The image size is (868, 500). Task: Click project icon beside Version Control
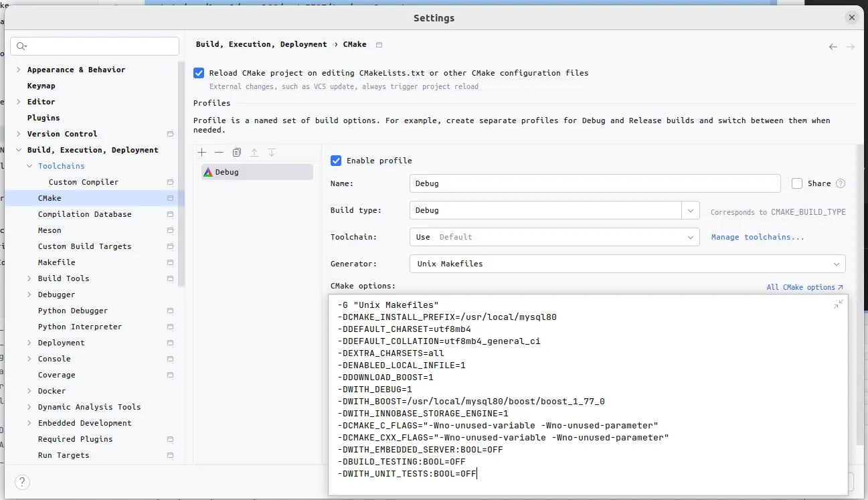coord(170,134)
